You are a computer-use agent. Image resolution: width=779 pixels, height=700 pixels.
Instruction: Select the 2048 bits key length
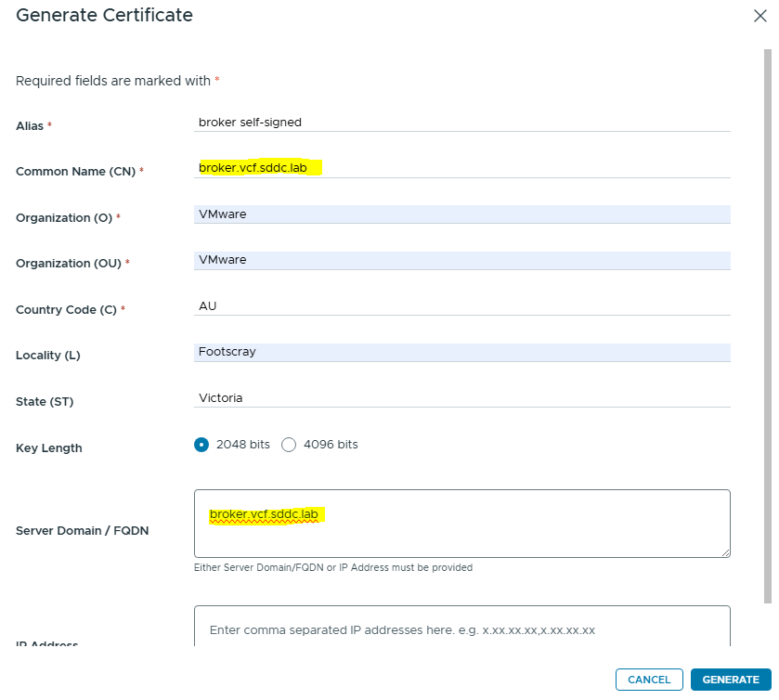[x=201, y=445]
